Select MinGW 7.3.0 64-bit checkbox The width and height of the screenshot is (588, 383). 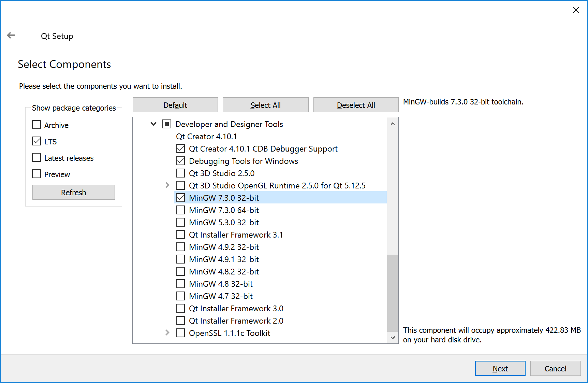click(x=180, y=210)
